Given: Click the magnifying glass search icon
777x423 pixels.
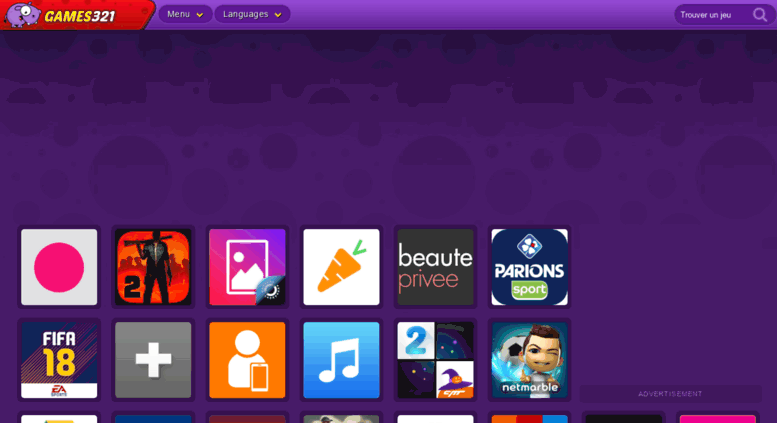Looking at the screenshot, I should coord(760,15).
